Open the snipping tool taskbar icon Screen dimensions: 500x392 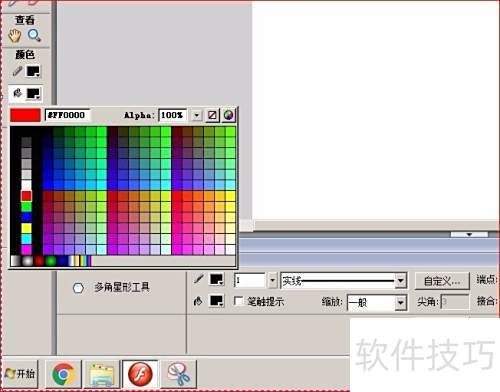click(x=178, y=374)
